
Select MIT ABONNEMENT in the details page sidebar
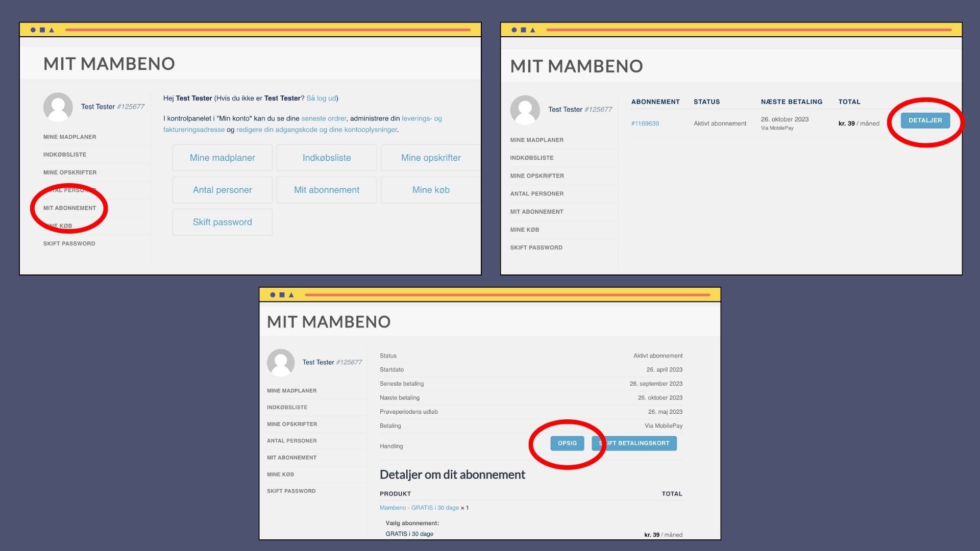292,458
